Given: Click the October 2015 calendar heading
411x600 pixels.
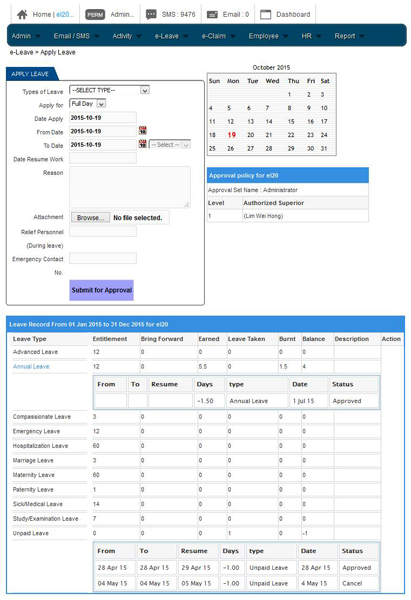Looking at the screenshot, I should click(x=271, y=67).
